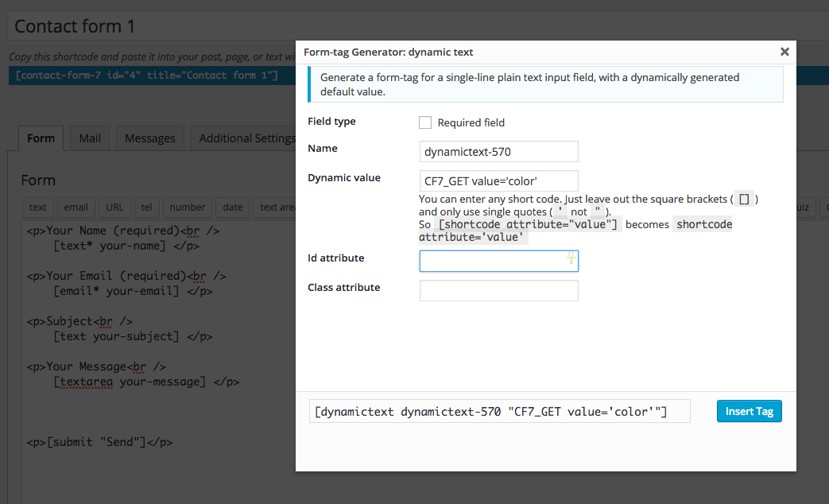Viewport: 829px width, 504px height.
Task: Click the 'Field type' label
Action: coord(331,121)
